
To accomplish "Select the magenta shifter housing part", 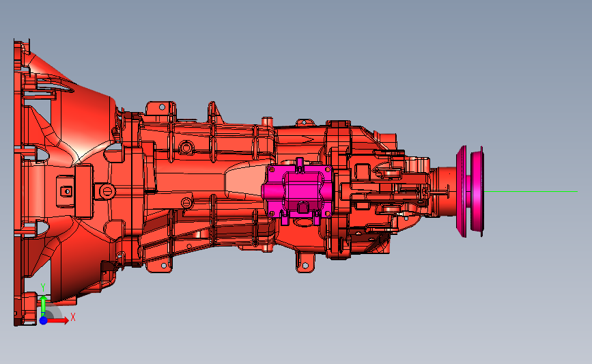I will coord(298,191).
